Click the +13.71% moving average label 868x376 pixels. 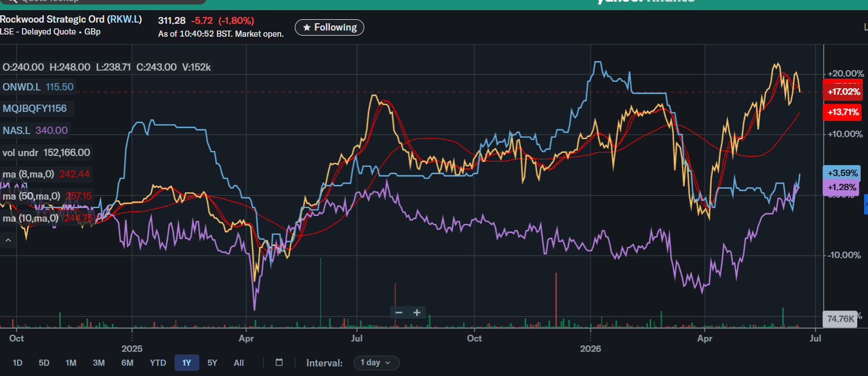tap(843, 112)
